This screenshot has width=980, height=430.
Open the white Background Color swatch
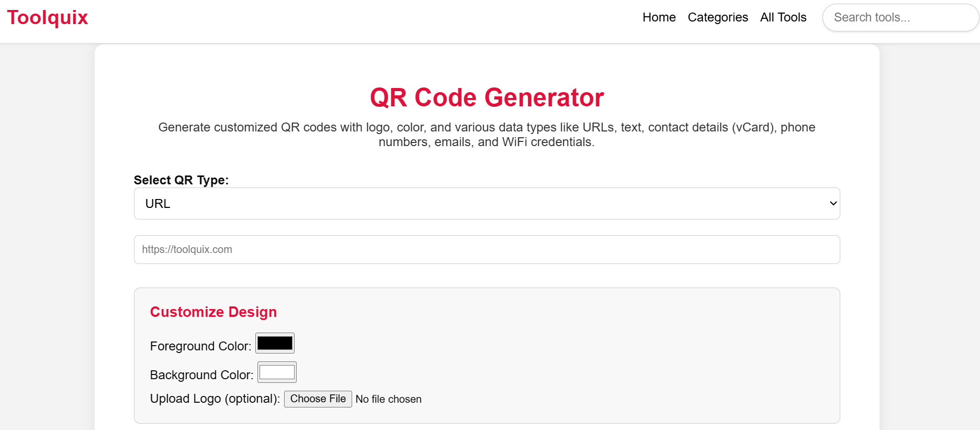coord(277,372)
